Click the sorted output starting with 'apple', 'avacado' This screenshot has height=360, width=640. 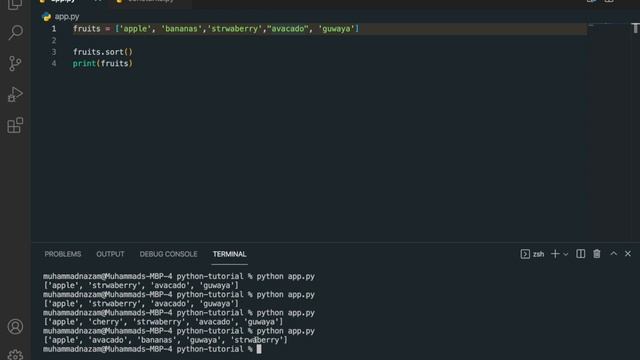165,340
